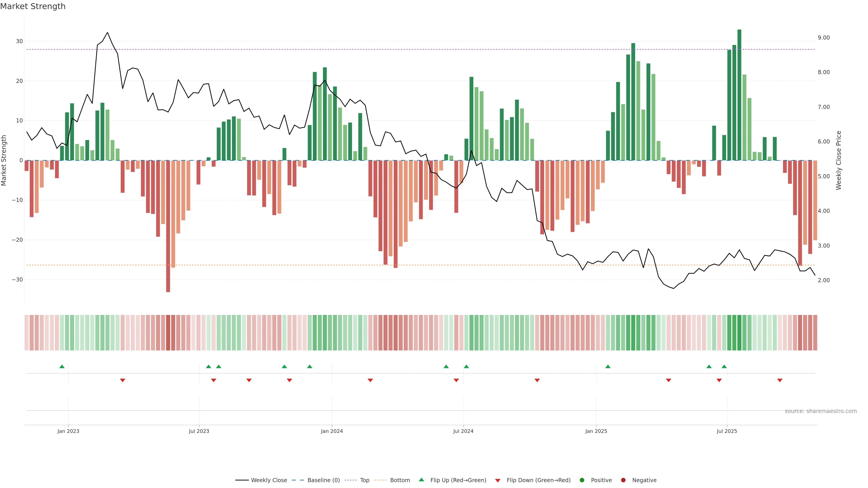Click the Weekly Close Price axis title

click(x=839, y=160)
